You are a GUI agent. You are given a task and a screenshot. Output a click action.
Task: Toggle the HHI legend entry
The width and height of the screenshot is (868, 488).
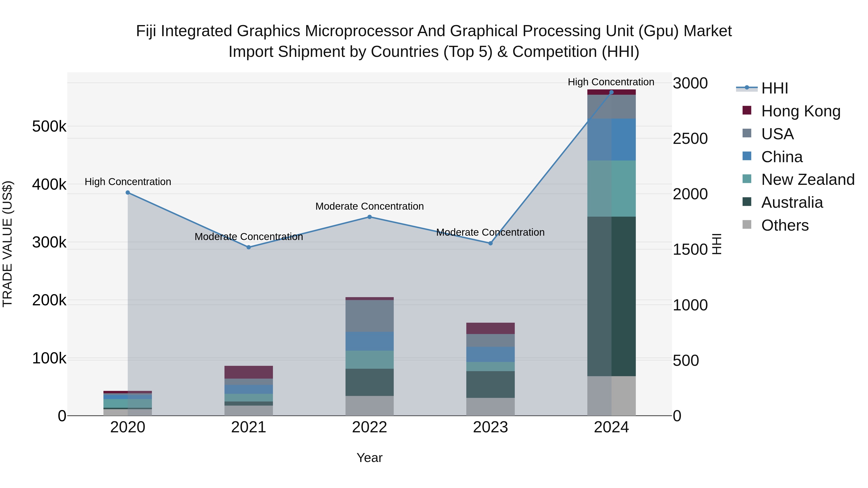point(762,88)
